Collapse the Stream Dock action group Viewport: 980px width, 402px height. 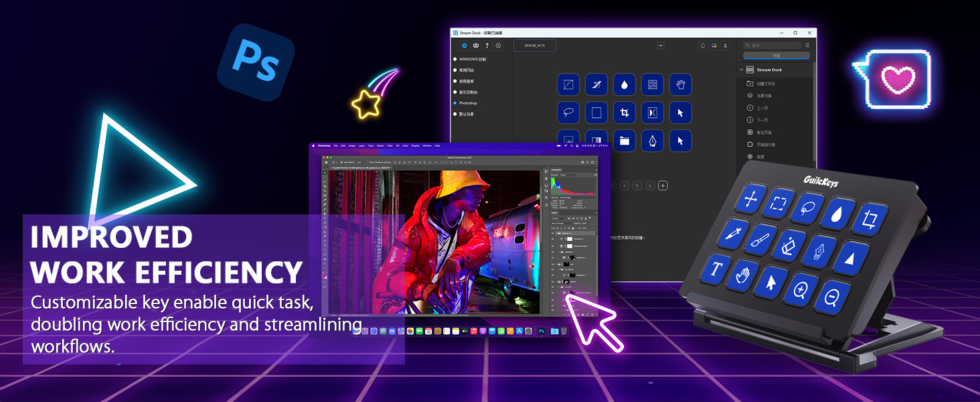[x=742, y=70]
